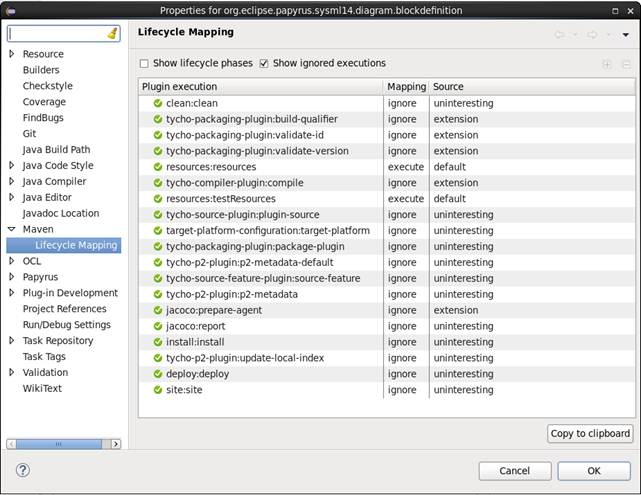Click green icon beside resources:testResources
Viewport: 641px width, 495px height.
158,199
